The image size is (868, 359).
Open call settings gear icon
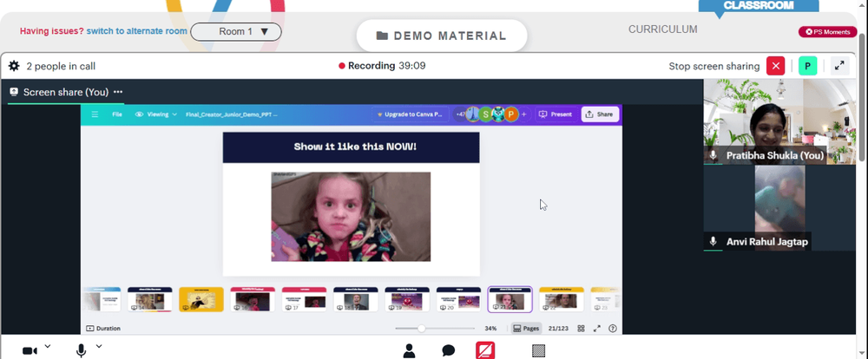(14, 66)
